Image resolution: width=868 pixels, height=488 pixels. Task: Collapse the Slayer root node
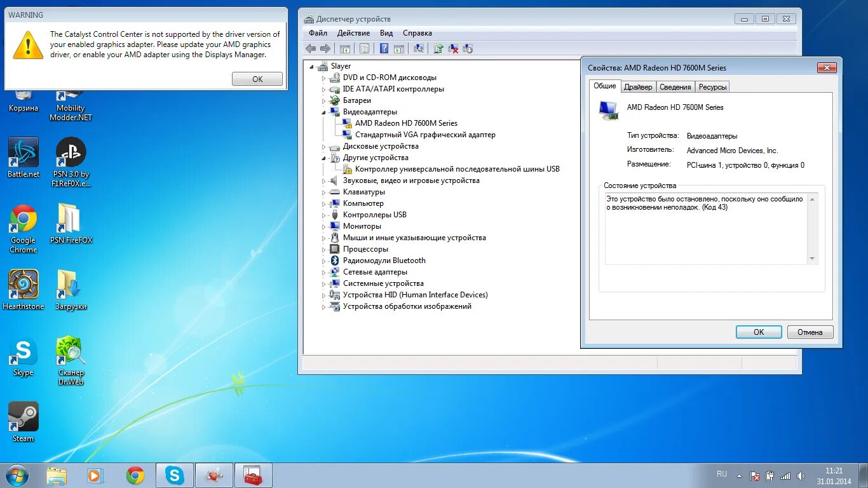[x=311, y=66]
